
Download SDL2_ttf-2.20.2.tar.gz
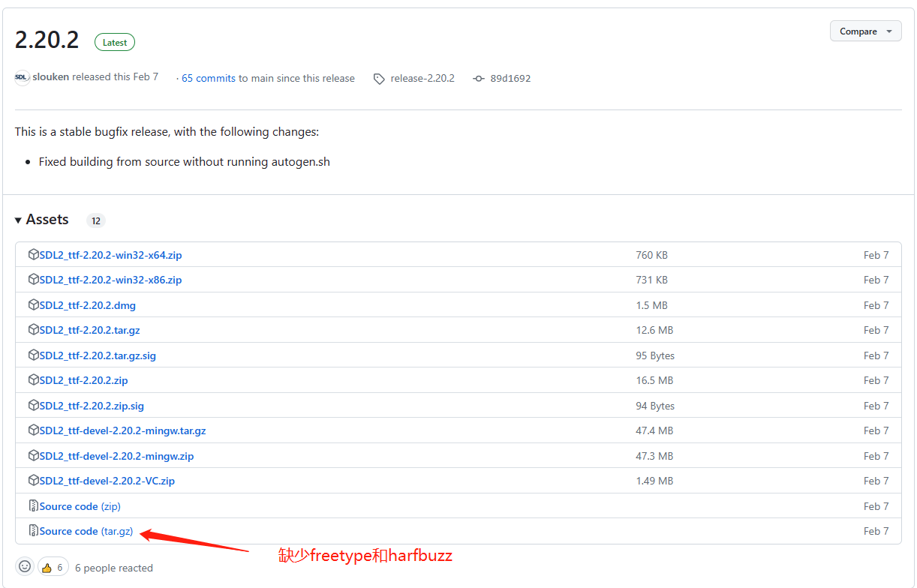point(89,330)
